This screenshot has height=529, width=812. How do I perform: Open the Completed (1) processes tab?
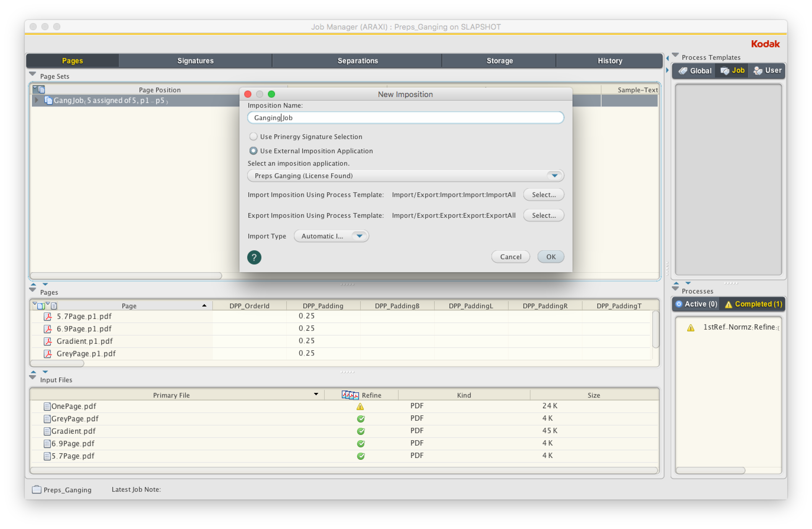[753, 304]
